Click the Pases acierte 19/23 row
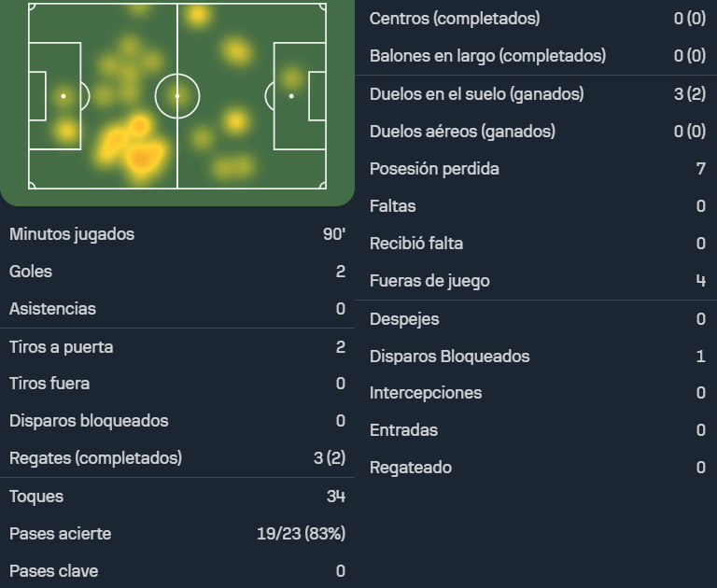Viewport: 717px width, 588px height. (x=177, y=534)
